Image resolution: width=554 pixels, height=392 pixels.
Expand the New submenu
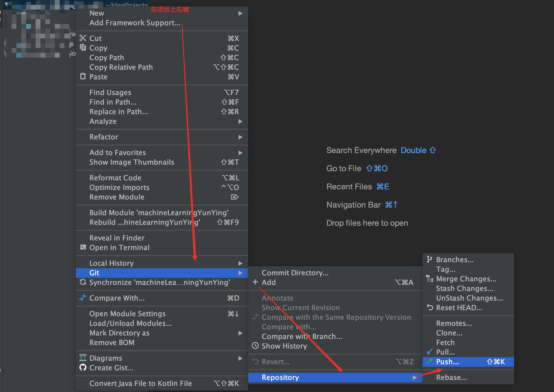(240, 13)
